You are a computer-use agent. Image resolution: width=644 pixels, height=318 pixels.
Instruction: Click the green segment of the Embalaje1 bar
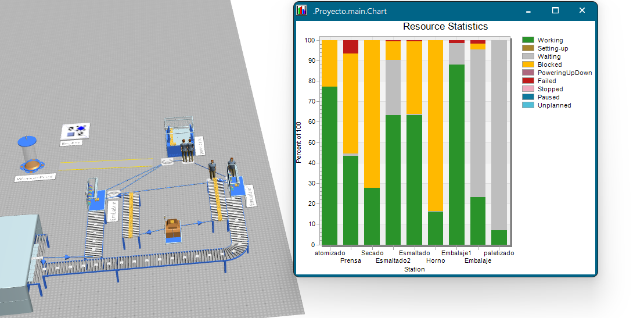tap(456, 154)
